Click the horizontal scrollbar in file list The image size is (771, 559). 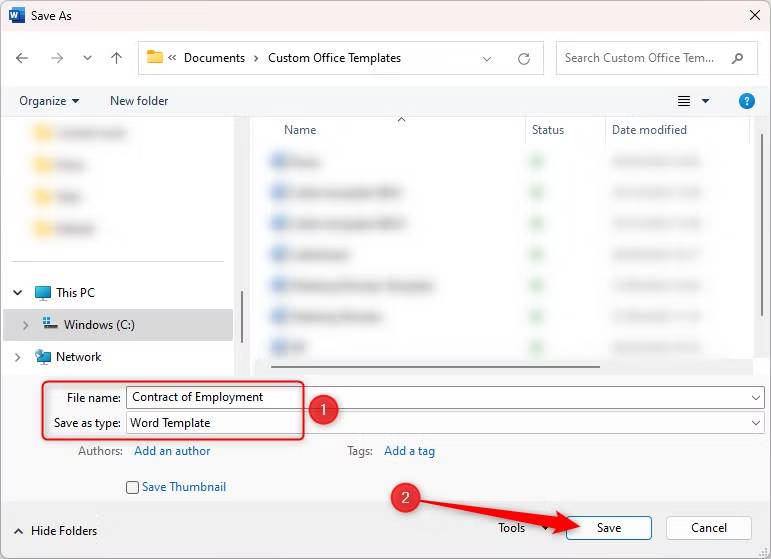coord(435,367)
